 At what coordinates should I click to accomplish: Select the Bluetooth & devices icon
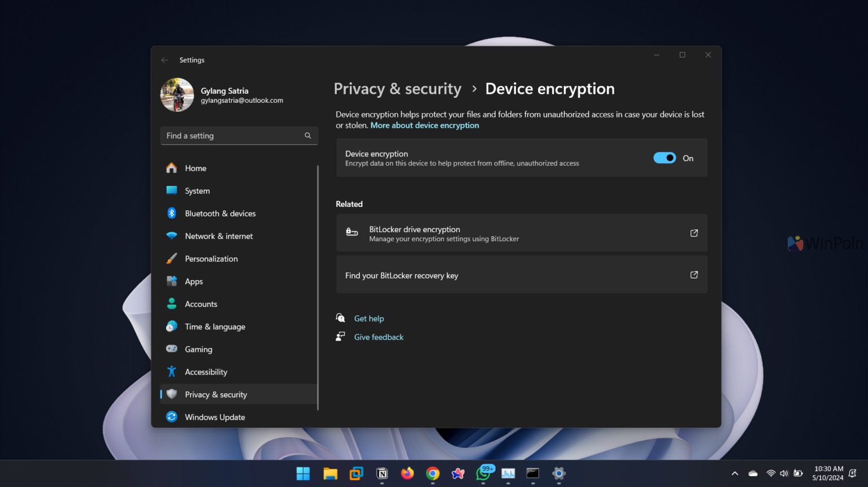171,213
